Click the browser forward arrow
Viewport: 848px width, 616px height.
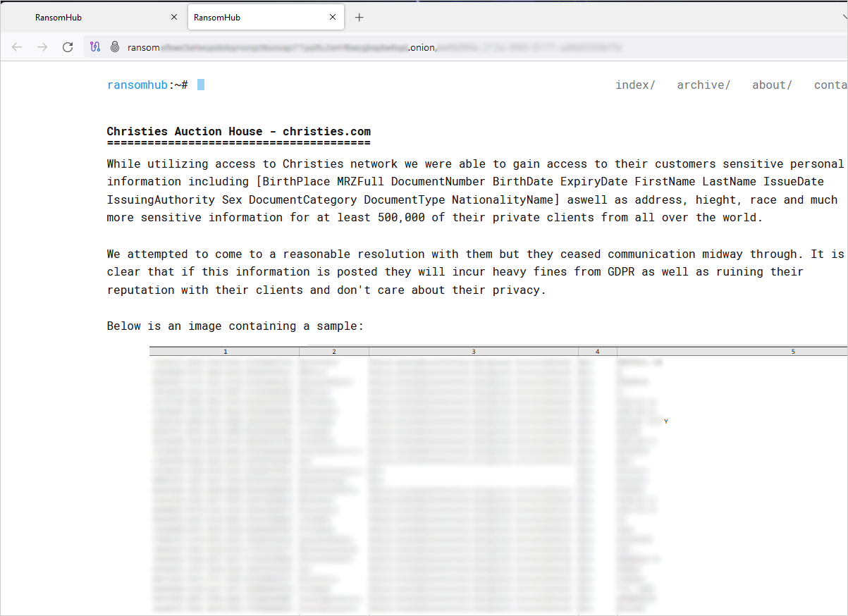[42, 47]
